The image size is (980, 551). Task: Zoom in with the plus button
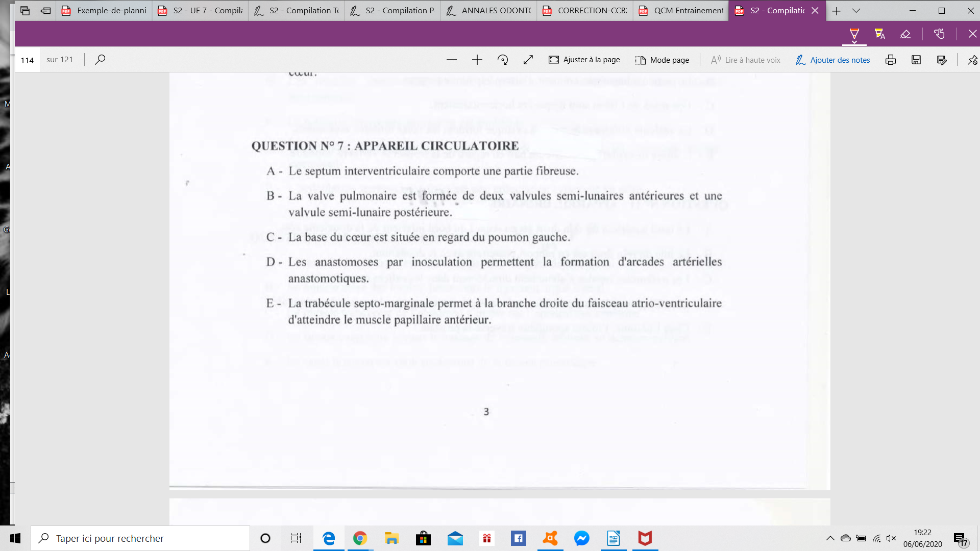[477, 60]
